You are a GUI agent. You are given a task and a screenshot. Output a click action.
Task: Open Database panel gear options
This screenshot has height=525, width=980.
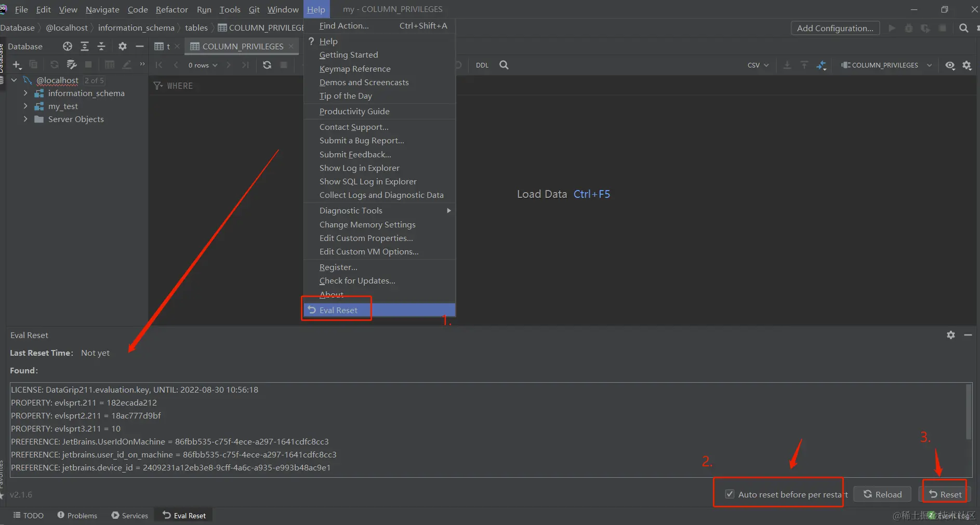pos(123,46)
